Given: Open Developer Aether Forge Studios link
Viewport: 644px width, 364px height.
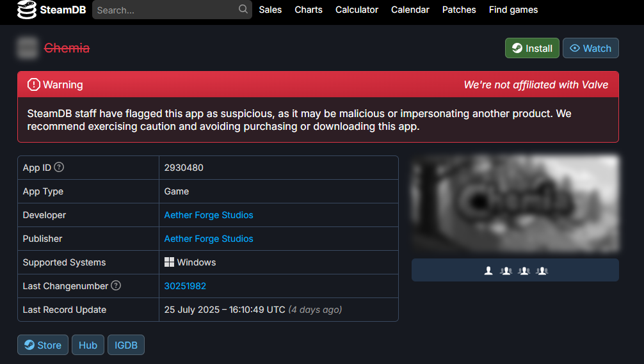Looking at the screenshot, I should click(209, 215).
